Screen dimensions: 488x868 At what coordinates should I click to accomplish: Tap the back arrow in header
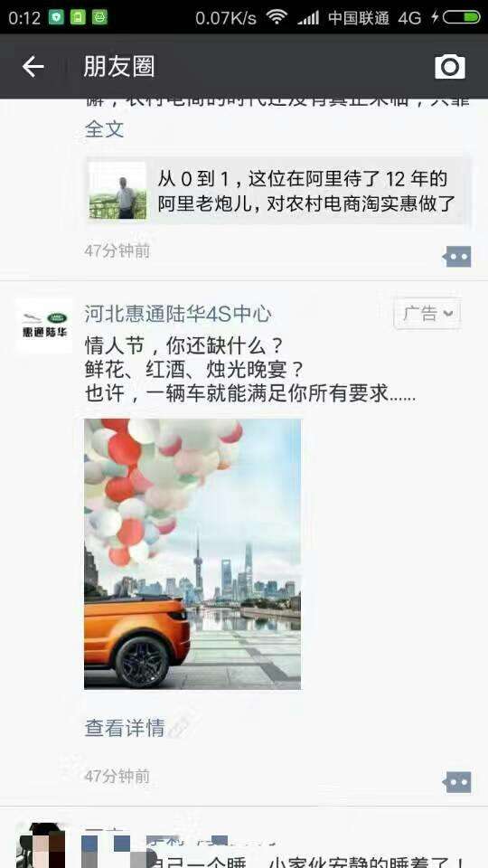pos(33,67)
